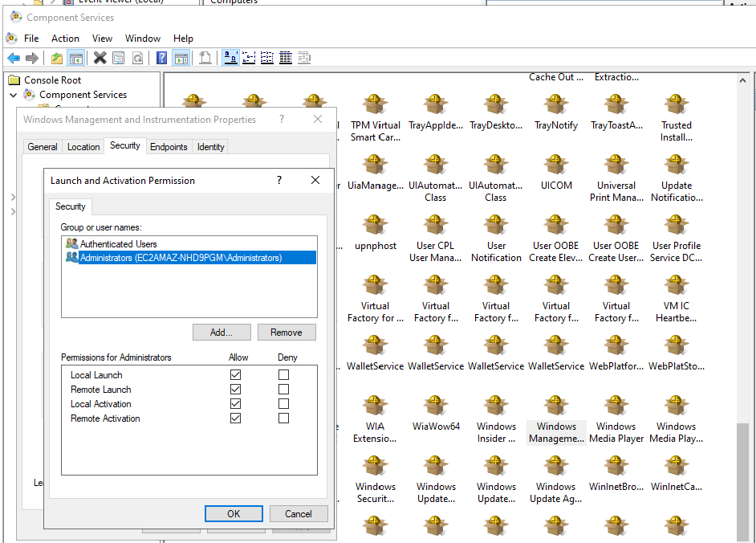The image size is (756, 543).
Task: Uncheck Allow for Remote Activation
Action: click(235, 418)
